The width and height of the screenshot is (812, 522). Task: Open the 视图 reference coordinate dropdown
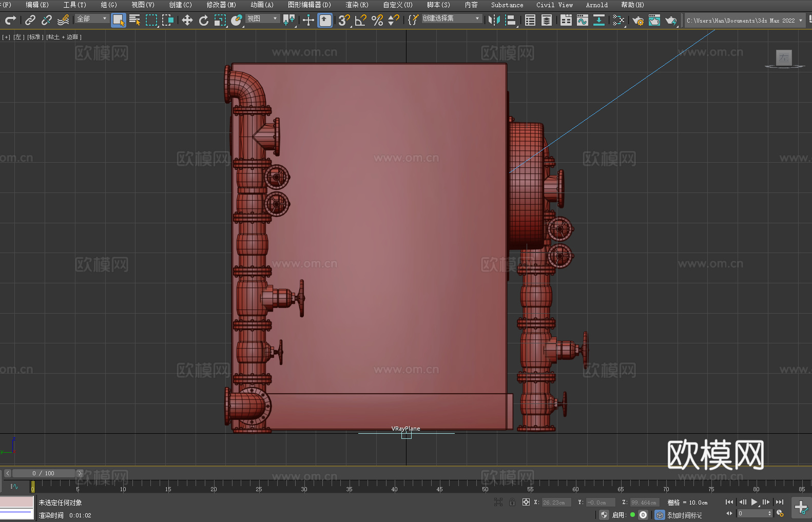[x=262, y=18]
